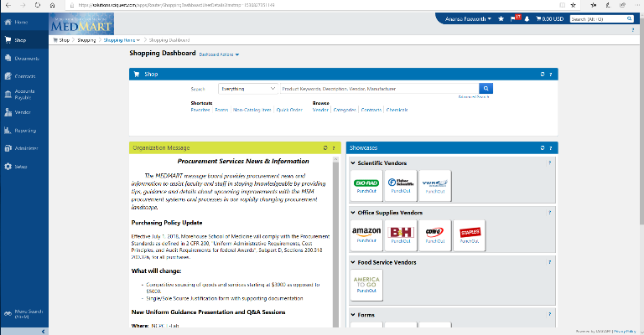Open the Advanced Search link

pos(474,97)
